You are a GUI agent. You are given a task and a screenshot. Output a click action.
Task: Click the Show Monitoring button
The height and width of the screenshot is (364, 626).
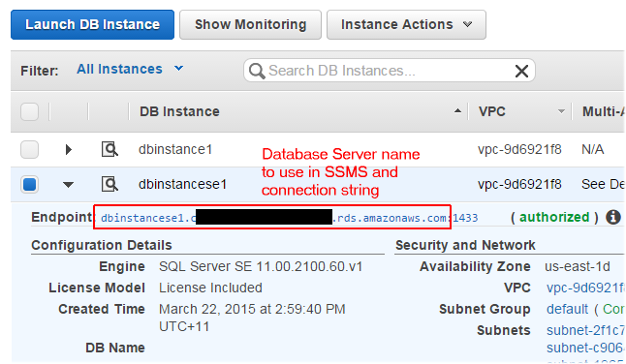point(250,25)
